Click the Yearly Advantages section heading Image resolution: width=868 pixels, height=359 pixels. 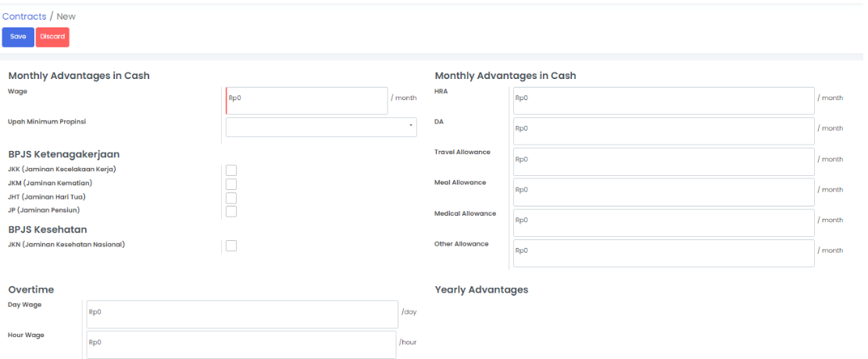point(481,290)
